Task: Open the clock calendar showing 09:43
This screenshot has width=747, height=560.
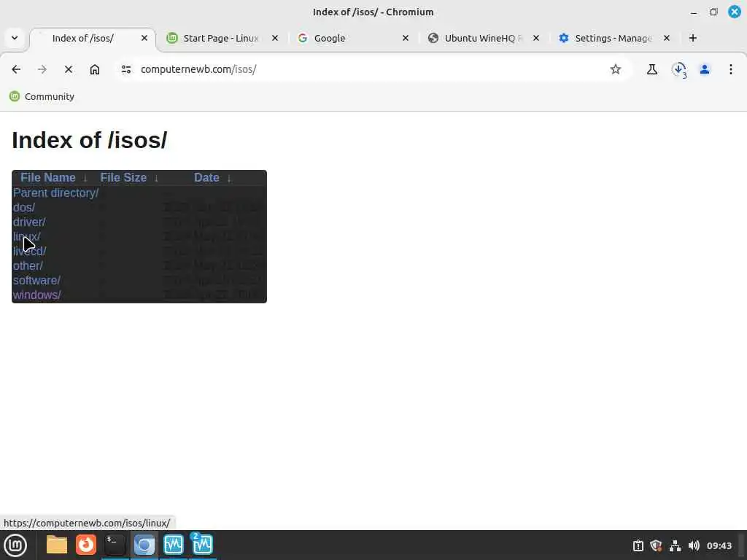Action: pos(719,545)
